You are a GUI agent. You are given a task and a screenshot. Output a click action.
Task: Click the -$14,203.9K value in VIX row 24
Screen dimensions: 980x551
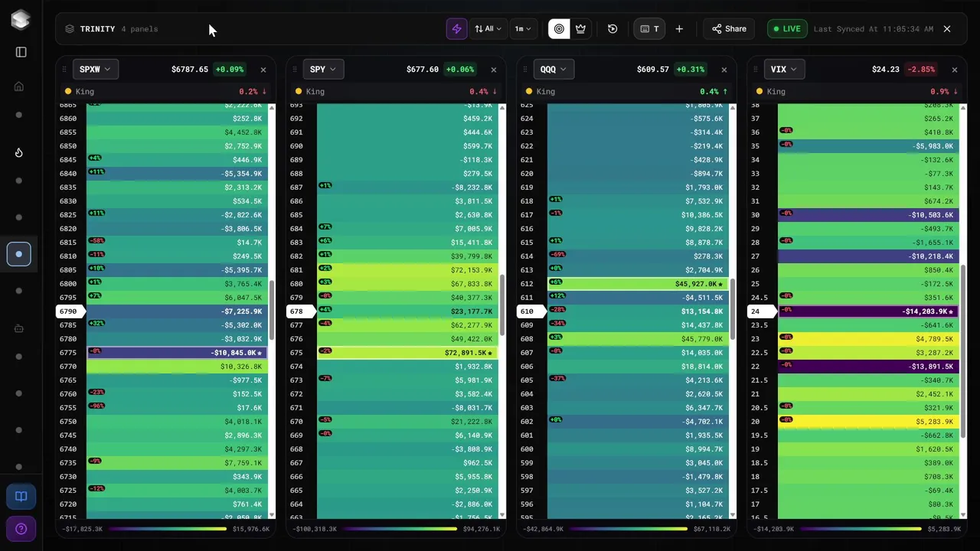pos(925,311)
